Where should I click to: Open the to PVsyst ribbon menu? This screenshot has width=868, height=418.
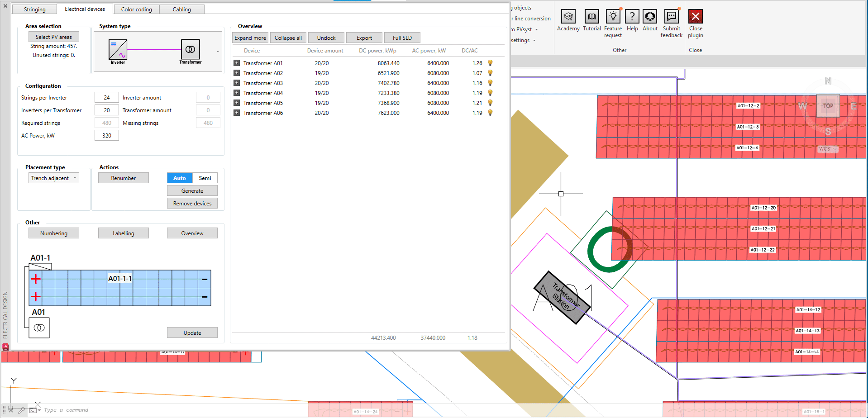(525, 29)
